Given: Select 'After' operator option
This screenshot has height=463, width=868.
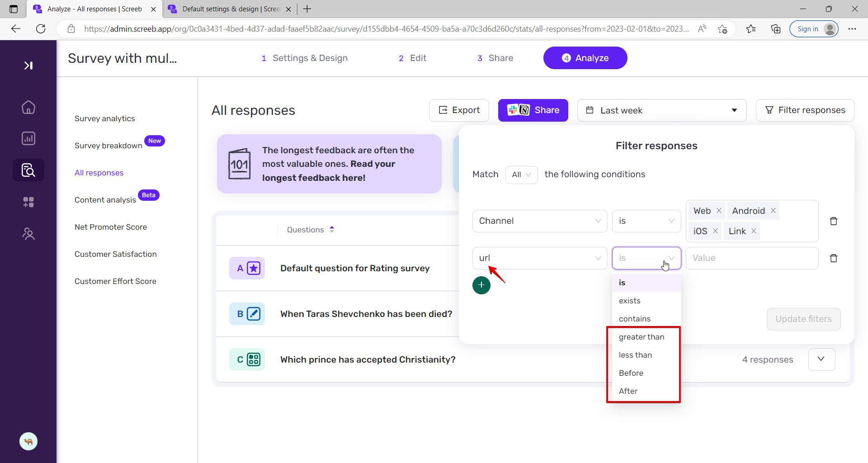Looking at the screenshot, I should click(646, 391).
